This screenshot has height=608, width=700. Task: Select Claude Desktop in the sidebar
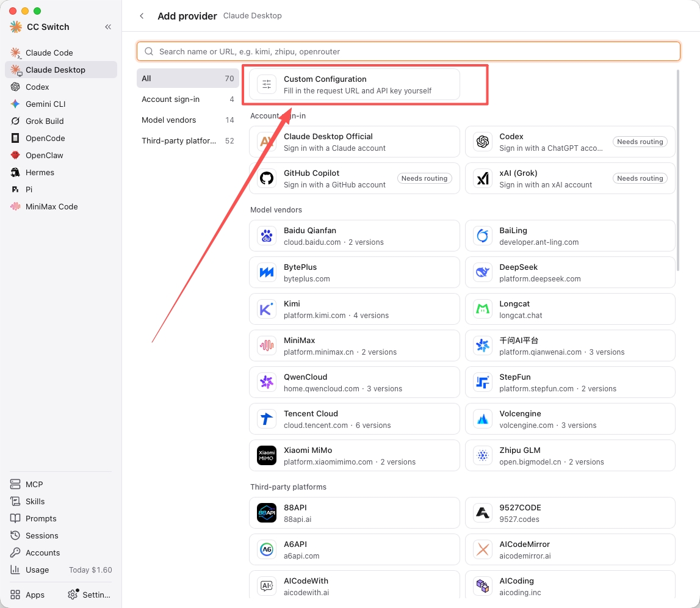(x=60, y=70)
